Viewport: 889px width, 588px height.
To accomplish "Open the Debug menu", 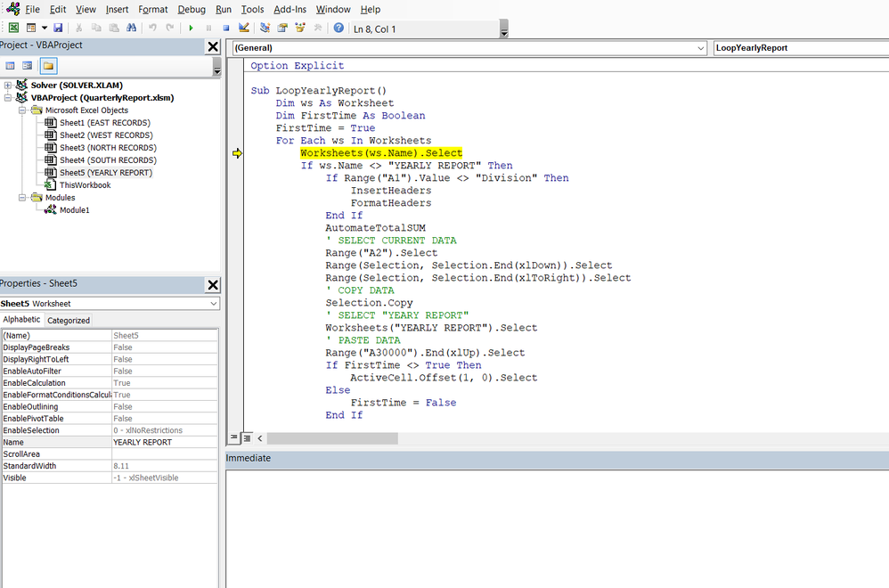I will tap(191, 9).
